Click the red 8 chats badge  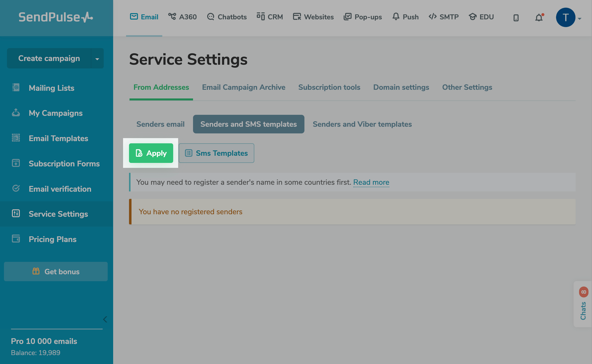coord(584,292)
